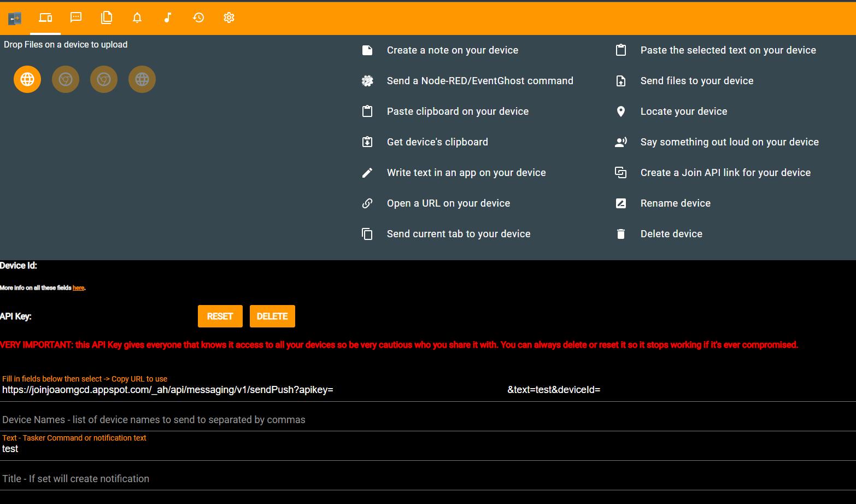Screen dimensions: 856x504
Task: Choose Send current tab to your device
Action: click(x=458, y=234)
